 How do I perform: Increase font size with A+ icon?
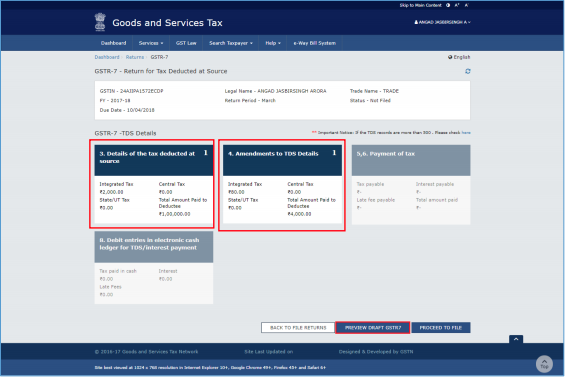[457, 5]
